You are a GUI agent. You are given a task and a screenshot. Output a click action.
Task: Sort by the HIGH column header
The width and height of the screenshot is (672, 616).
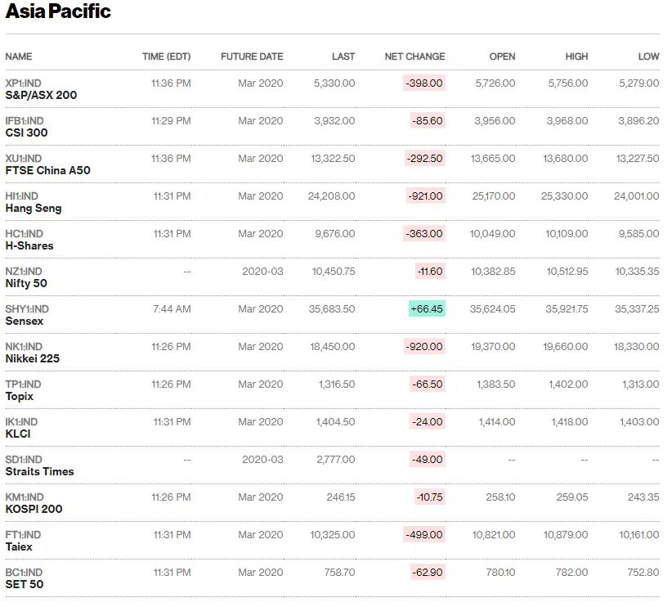point(577,56)
